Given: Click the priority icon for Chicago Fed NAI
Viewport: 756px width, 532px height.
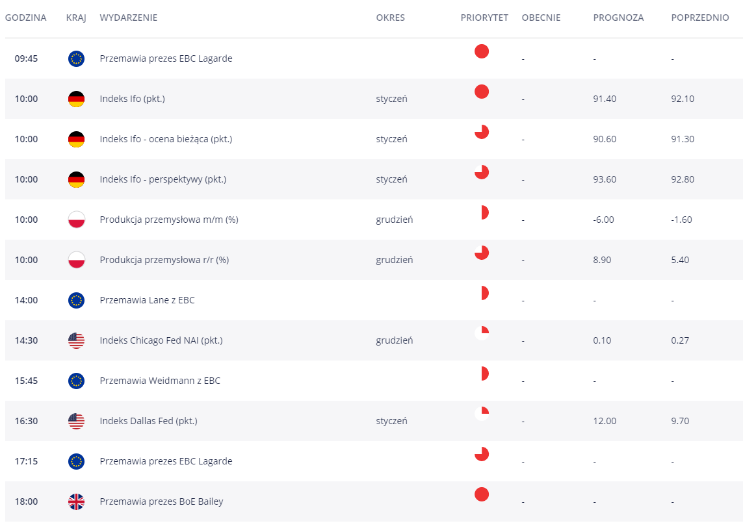Looking at the screenshot, I should click(x=482, y=333).
